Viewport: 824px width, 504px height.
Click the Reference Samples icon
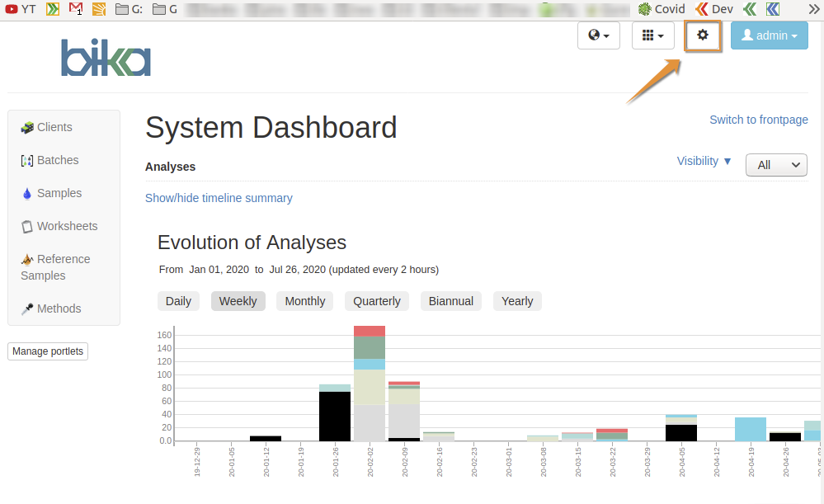click(27, 259)
